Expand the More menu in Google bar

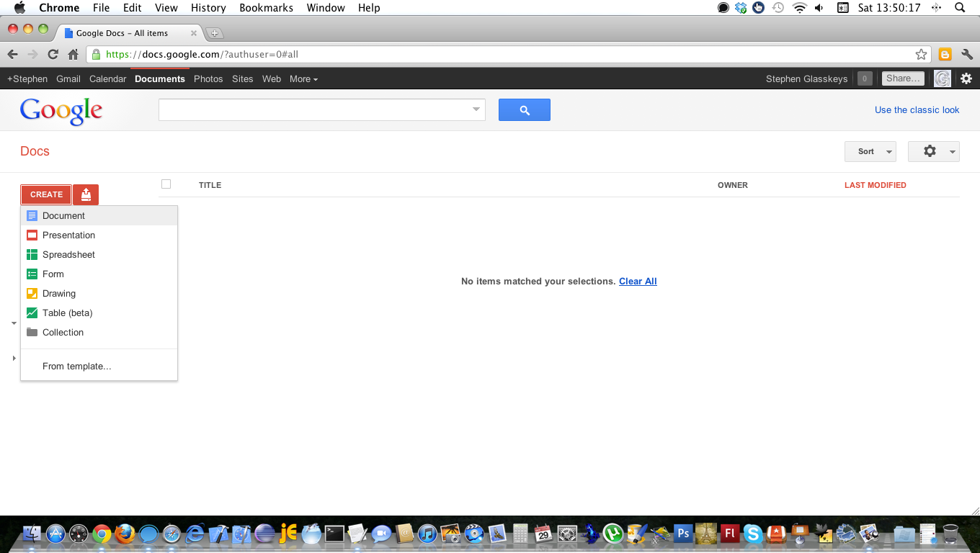pos(303,79)
